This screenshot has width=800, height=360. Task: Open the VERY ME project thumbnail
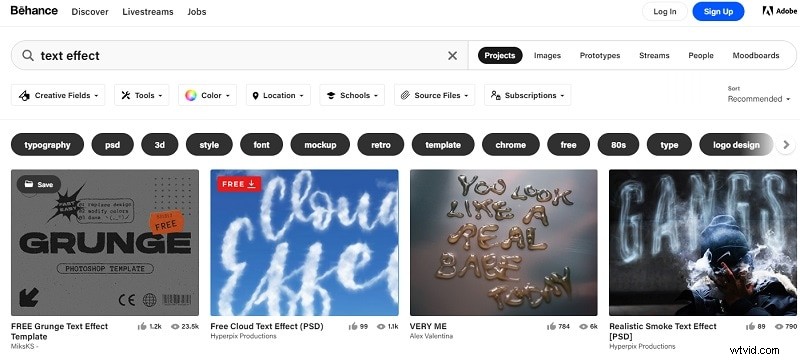coord(504,243)
